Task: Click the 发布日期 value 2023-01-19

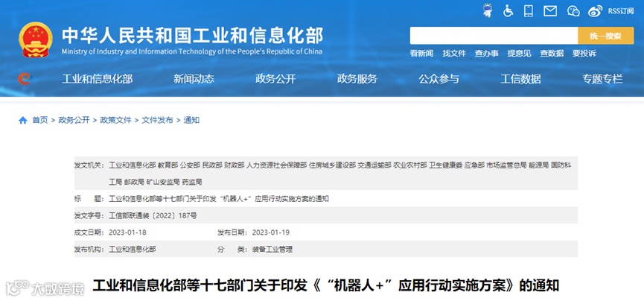Action: (271, 232)
